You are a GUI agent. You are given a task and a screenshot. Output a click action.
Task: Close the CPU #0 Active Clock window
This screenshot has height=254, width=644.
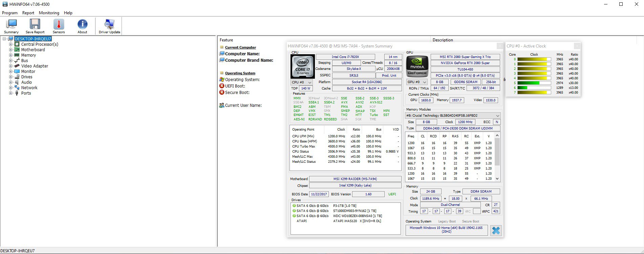(577, 46)
